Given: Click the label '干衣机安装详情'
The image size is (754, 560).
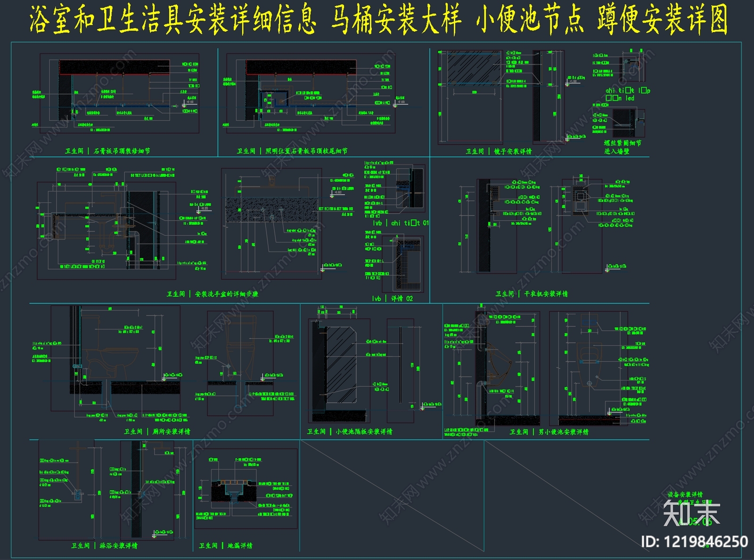Looking at the screenshot, I should 546,294.
